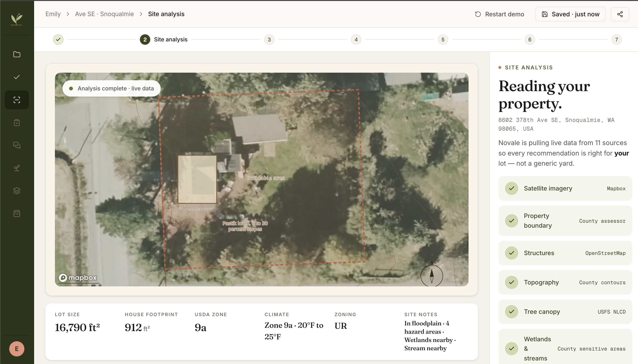Click Site analysis breadcrumb
The width and height of the screenshot is (638, 364).
pyautogui.click(x=166, y=14)
